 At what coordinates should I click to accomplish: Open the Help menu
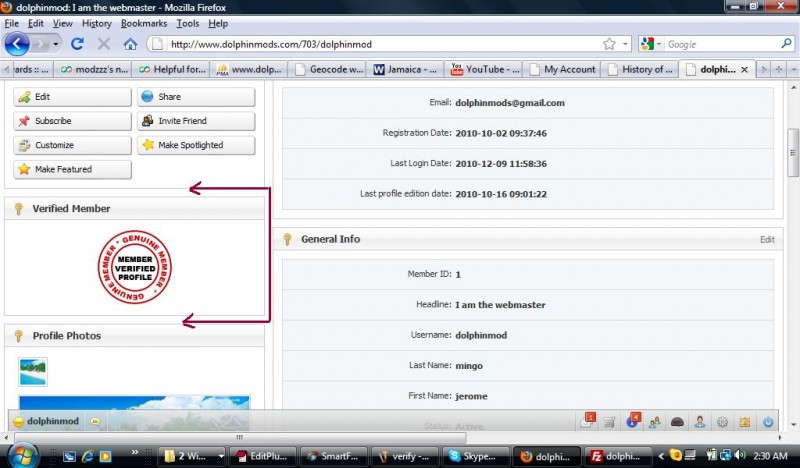coord(218,23)
